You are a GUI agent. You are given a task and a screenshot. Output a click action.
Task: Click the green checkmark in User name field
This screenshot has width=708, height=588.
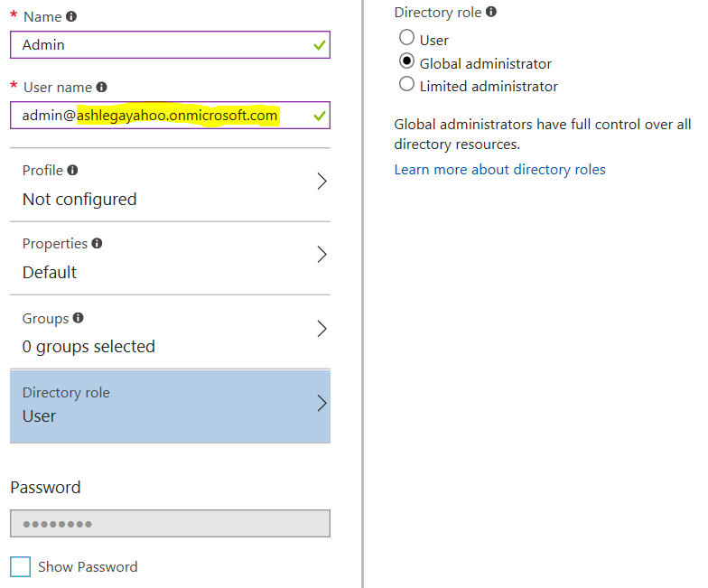point(320,116)
